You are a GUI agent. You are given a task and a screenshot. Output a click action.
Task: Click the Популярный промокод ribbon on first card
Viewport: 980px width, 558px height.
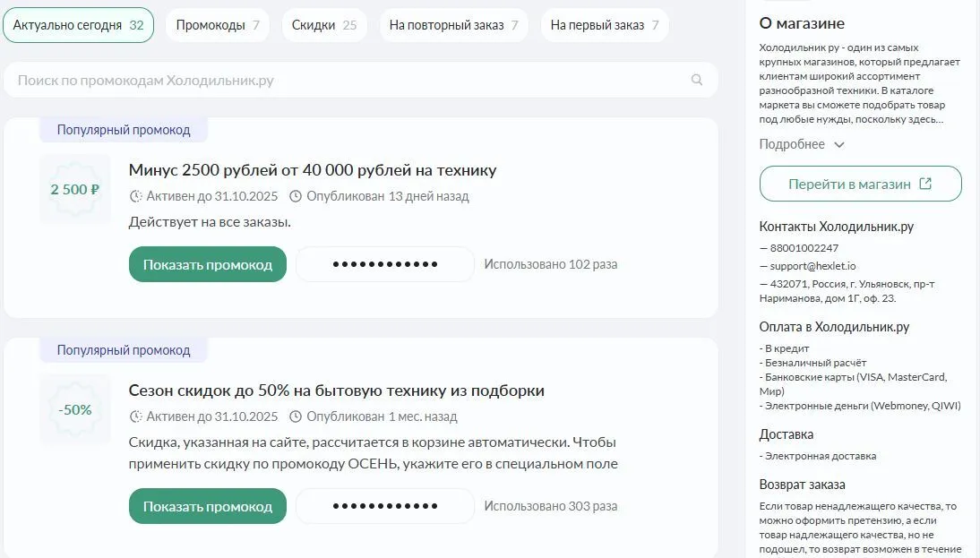tap(124, 129)
